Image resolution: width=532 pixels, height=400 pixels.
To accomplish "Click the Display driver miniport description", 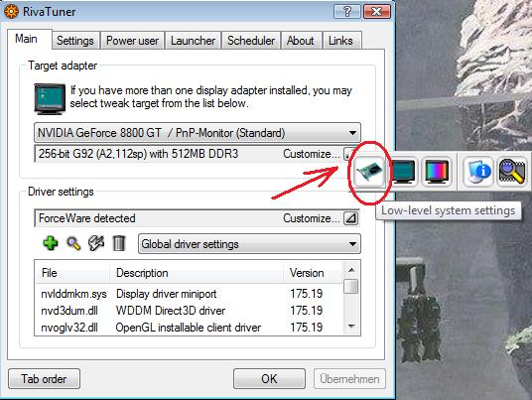I will (x=167, y=294).
